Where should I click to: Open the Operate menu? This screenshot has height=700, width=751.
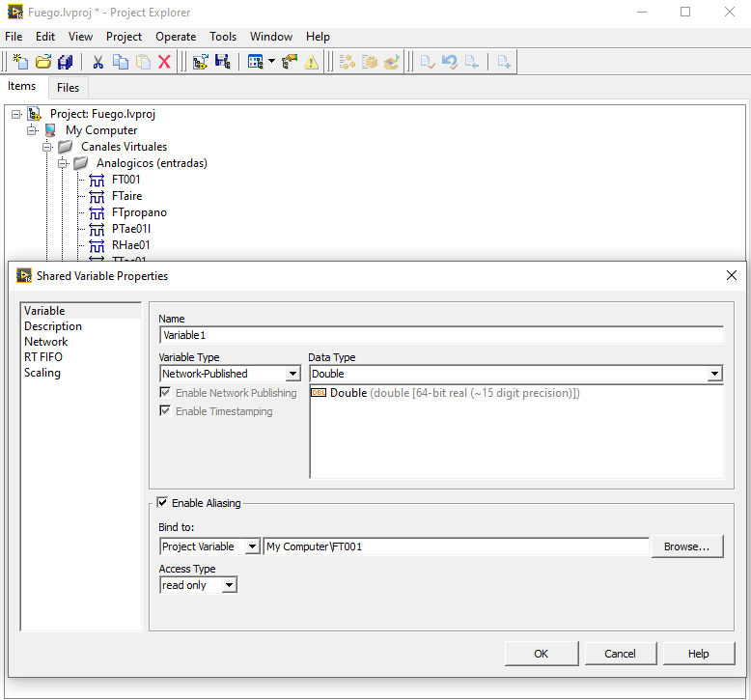[x=176, y=37]
